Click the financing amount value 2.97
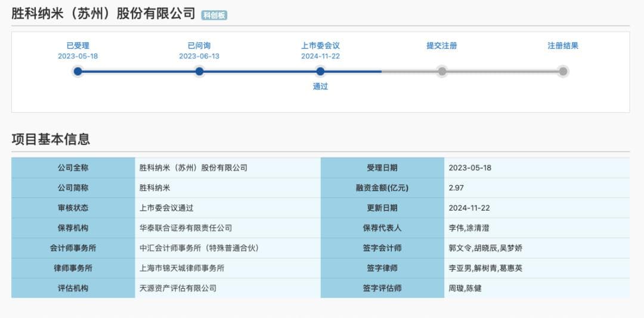This screenshot has width=644, height=318. (x=457, y=188)
